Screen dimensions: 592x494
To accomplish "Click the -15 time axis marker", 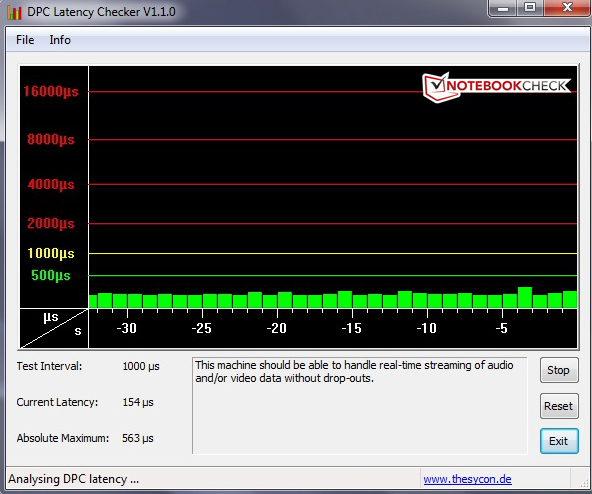I will coord(352,328).
